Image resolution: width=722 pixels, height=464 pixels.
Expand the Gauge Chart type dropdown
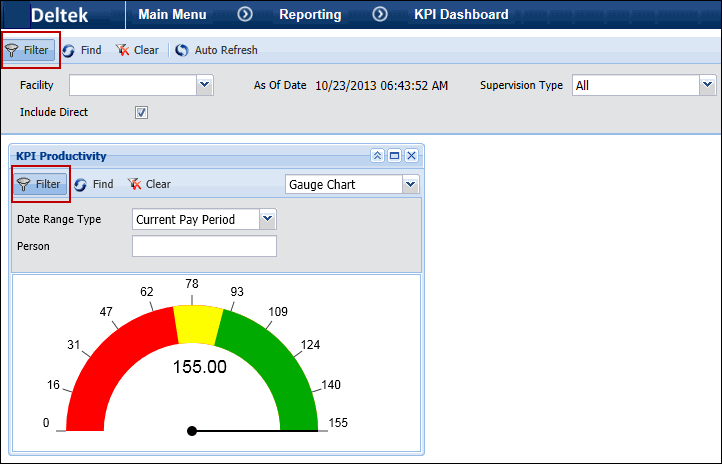click(410, 184)
